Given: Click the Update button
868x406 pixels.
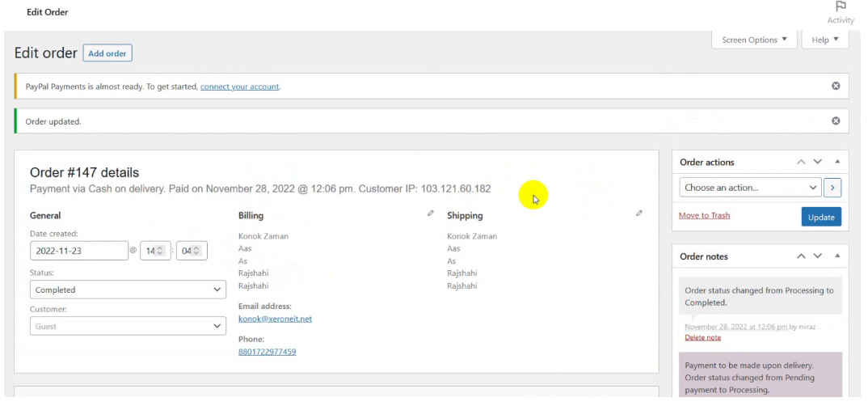Looking at the screenshot, I should click(x=821, y=217).
